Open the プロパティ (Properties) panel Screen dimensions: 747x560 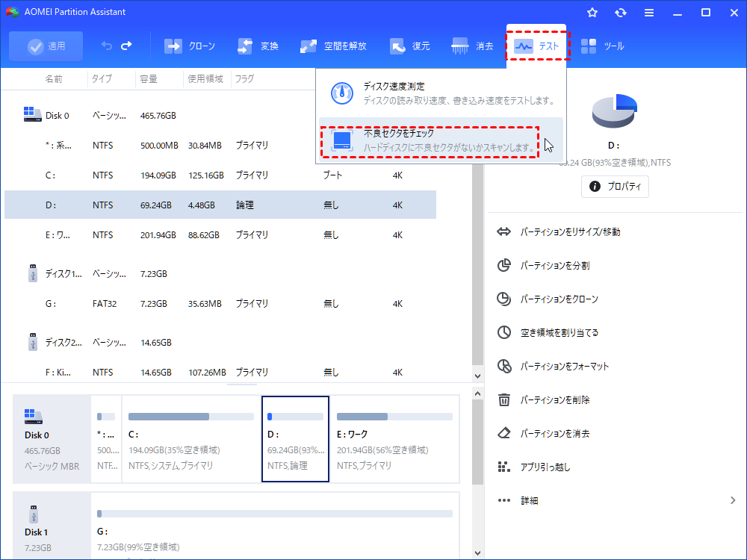(615, 187)
